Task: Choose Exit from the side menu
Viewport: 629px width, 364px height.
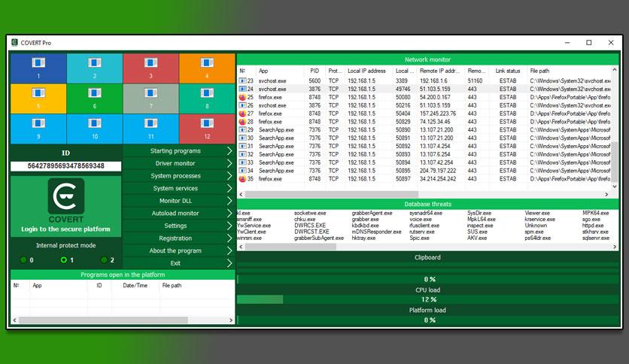Action: tap(179, 263)
